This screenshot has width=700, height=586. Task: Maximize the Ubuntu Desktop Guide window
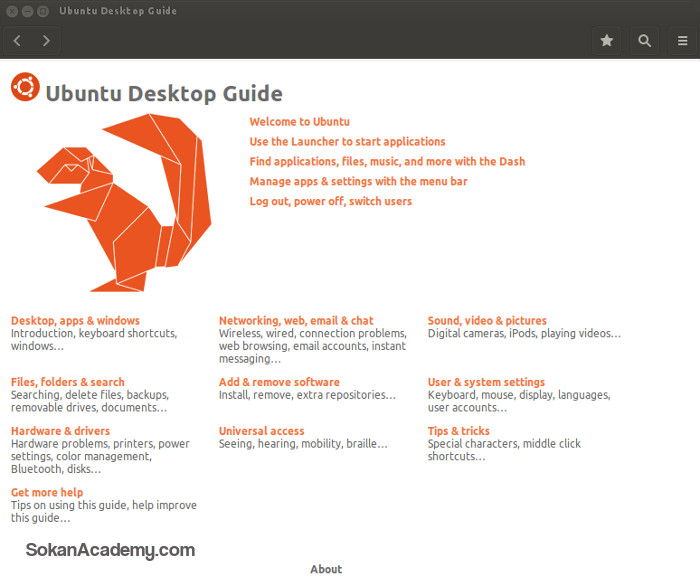coord(43,11)
